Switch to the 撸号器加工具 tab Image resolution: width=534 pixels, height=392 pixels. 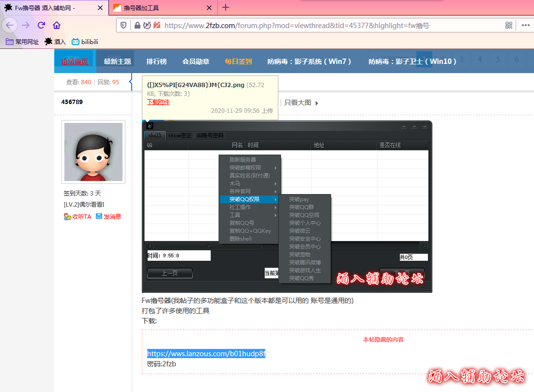pyautogui.click(x=163, y=8)
